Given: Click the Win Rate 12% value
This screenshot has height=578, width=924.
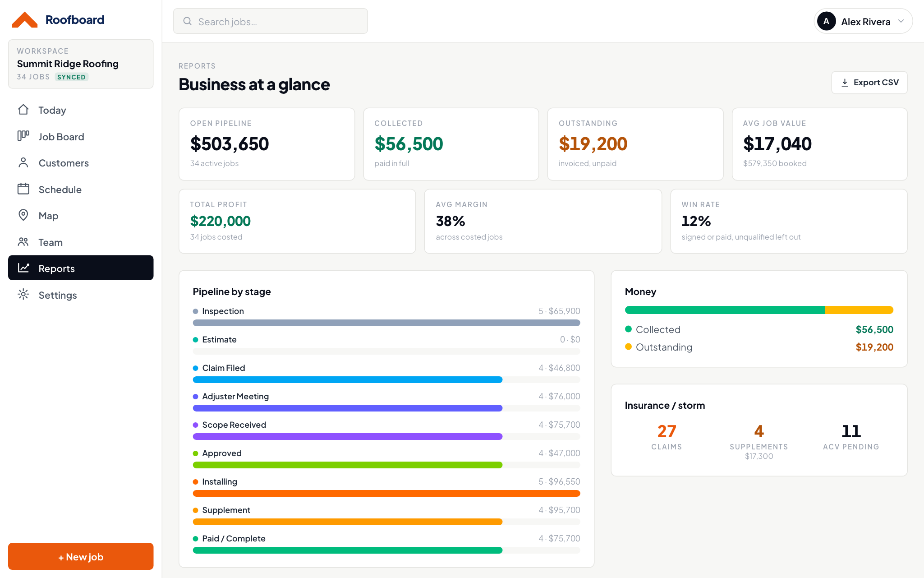Looking at the screenshot, I should tap(696, 221).
